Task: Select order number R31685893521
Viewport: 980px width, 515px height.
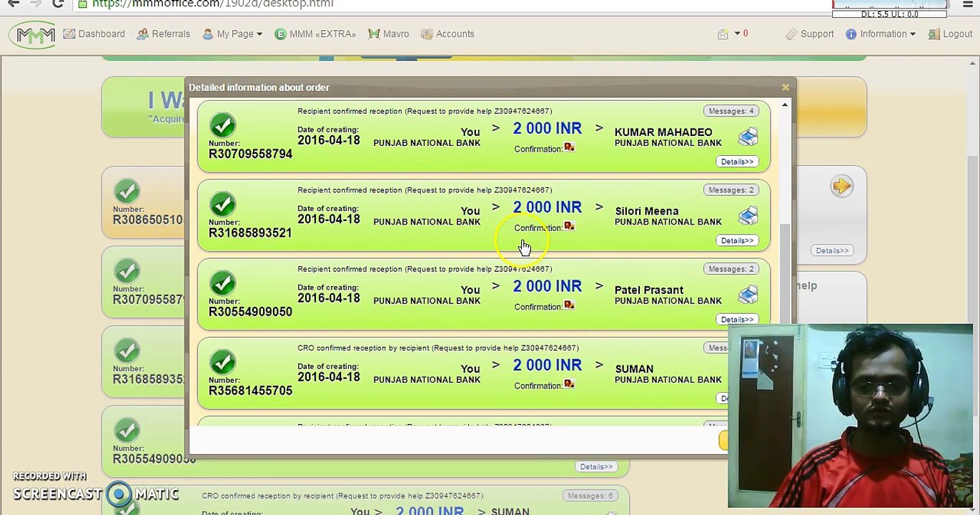Action: 250,232
